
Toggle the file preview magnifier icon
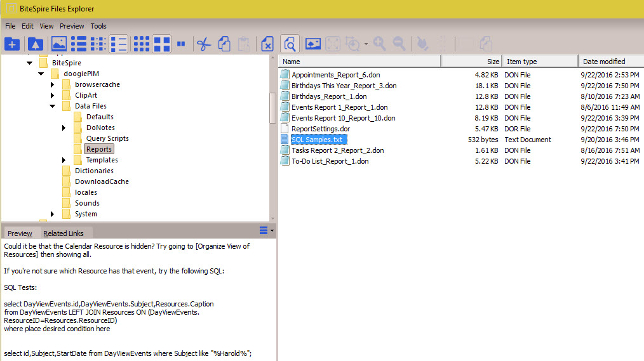tap(290, 44)
